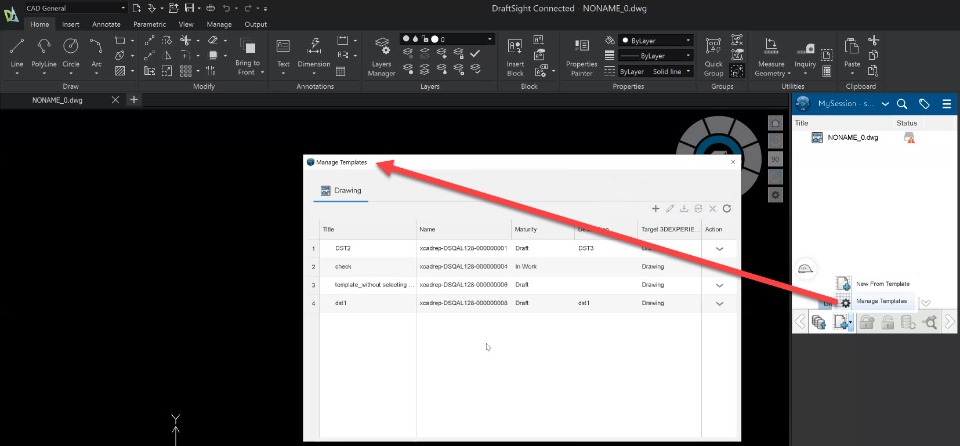
Task: Click the hard hat icon in MySession panel
Action: point(806,269)
